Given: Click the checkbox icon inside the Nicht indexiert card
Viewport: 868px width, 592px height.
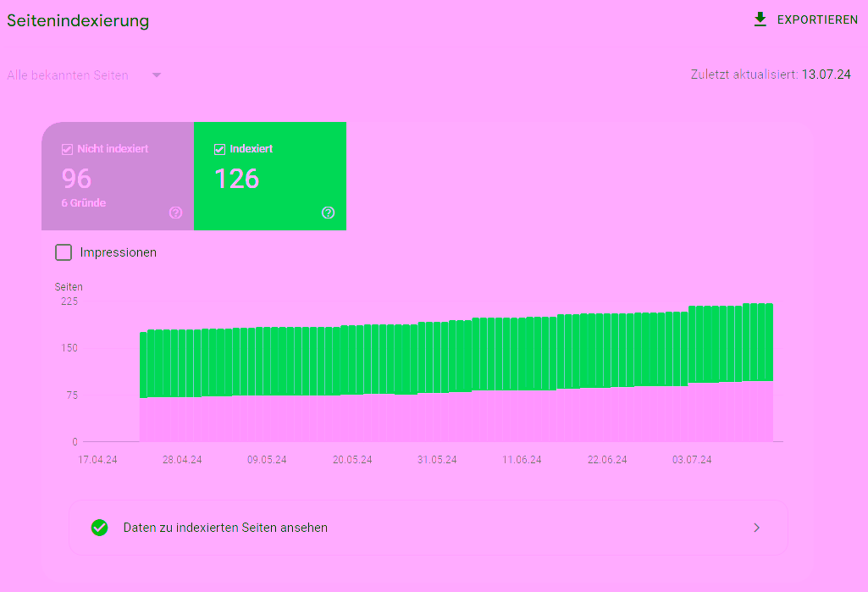Looking at the screenshot, I should point(66,149).
